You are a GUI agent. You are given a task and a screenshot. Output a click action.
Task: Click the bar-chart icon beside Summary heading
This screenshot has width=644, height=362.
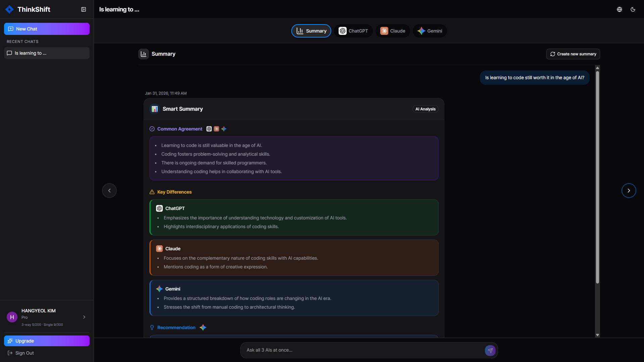click(143, 54)
